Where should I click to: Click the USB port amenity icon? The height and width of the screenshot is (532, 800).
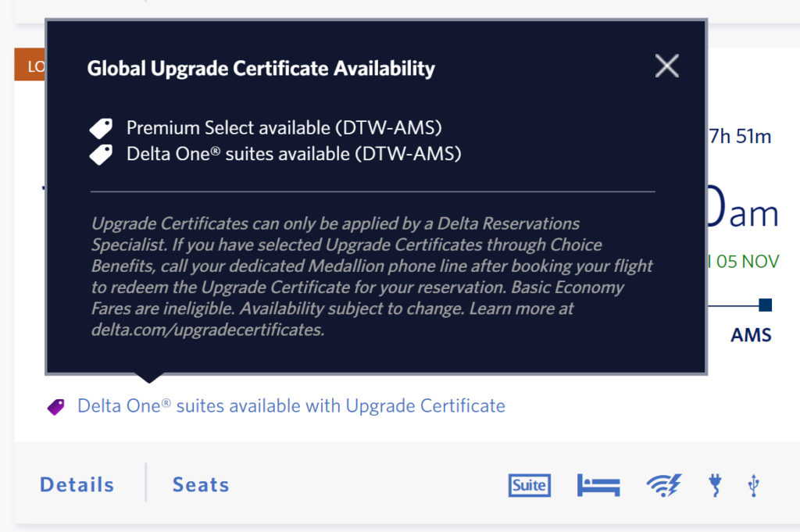point(752,485)
